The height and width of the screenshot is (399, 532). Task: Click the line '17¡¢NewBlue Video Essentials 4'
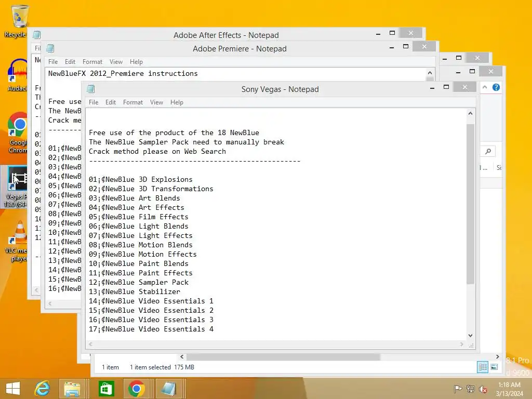coord(151,329)
